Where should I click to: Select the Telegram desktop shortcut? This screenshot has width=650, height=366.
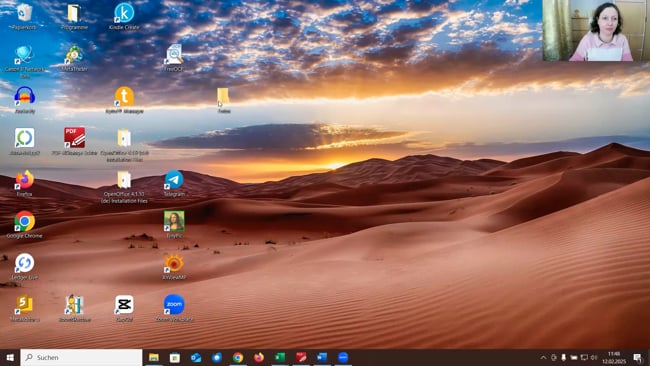click(174, 182)
